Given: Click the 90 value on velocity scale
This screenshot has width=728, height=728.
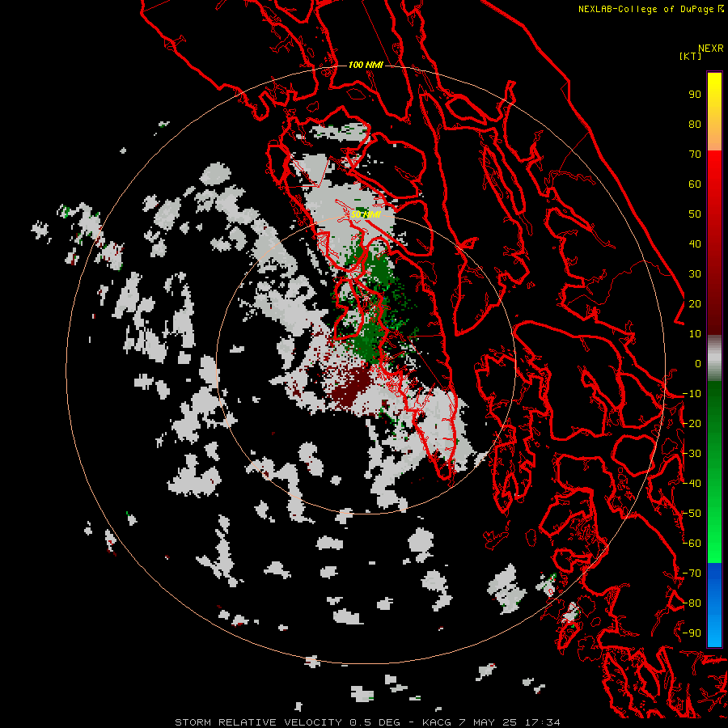Looking at the screenshot, I should pos(695,95).
